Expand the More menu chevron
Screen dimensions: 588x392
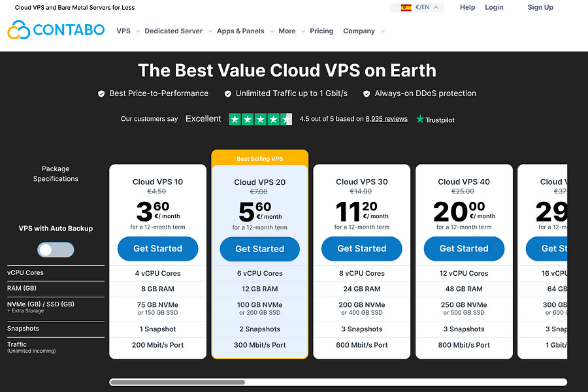(x=302, y=31)
